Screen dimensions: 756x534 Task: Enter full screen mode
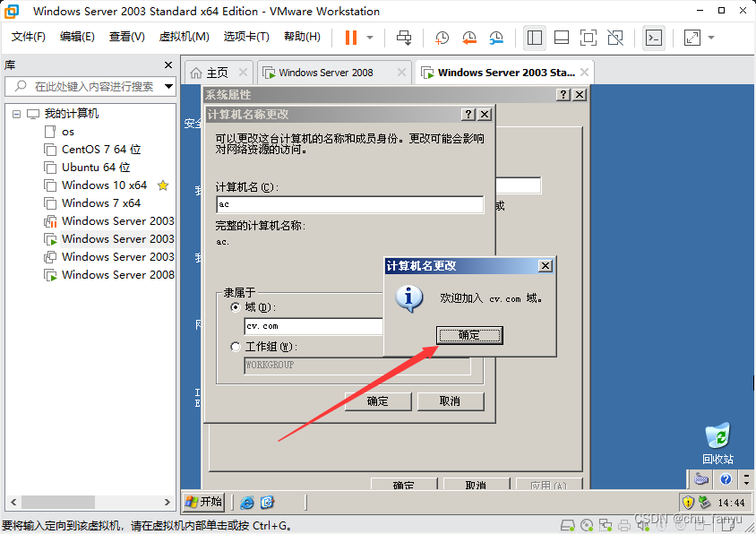588,37
